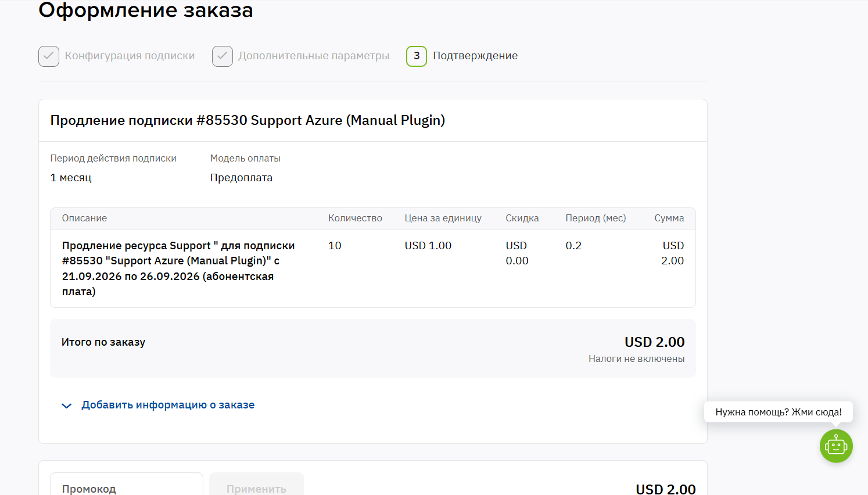The width and height of the screenshot is (868, 495).
Task: Click the Нужна помощь? Жми сюда! tooltip
Action: 779,412
